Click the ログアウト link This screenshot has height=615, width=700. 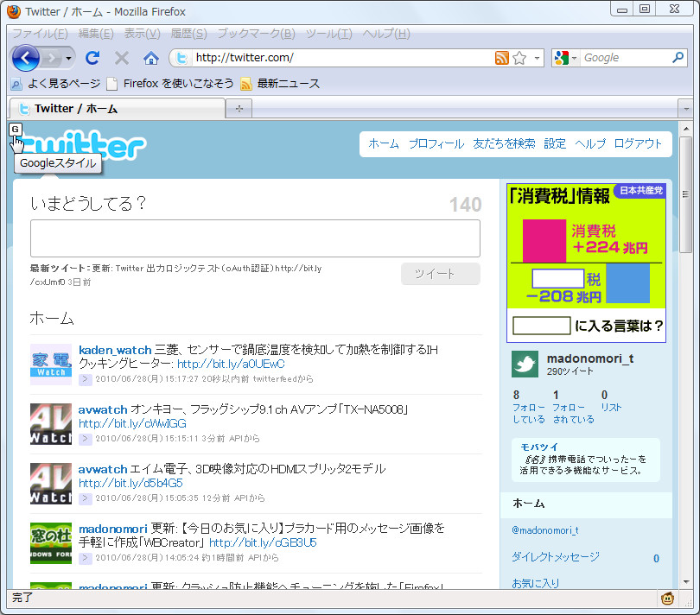coord(638,143)
